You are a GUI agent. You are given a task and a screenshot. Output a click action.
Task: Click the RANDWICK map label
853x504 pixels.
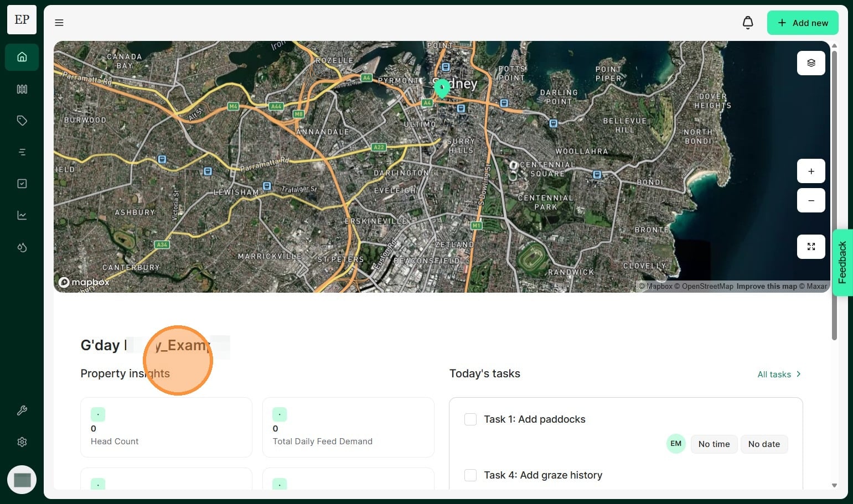coord(571,272)
